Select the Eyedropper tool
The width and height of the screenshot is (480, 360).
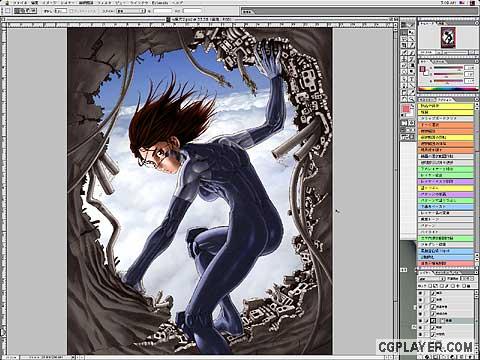(x=411, y=92)
